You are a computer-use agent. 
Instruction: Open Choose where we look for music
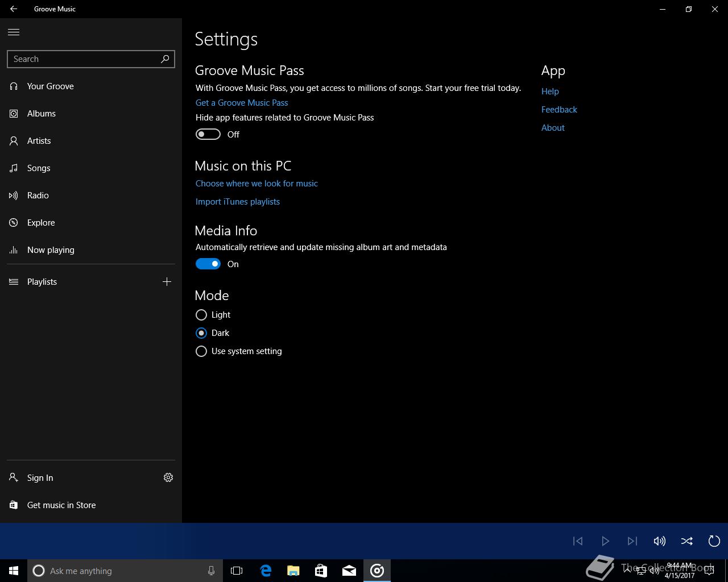point(257,184)
